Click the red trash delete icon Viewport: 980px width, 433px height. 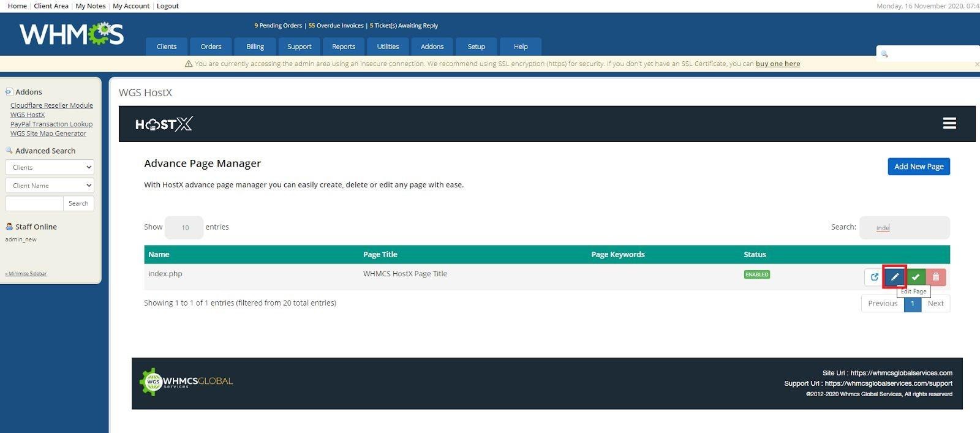(935, 277)
